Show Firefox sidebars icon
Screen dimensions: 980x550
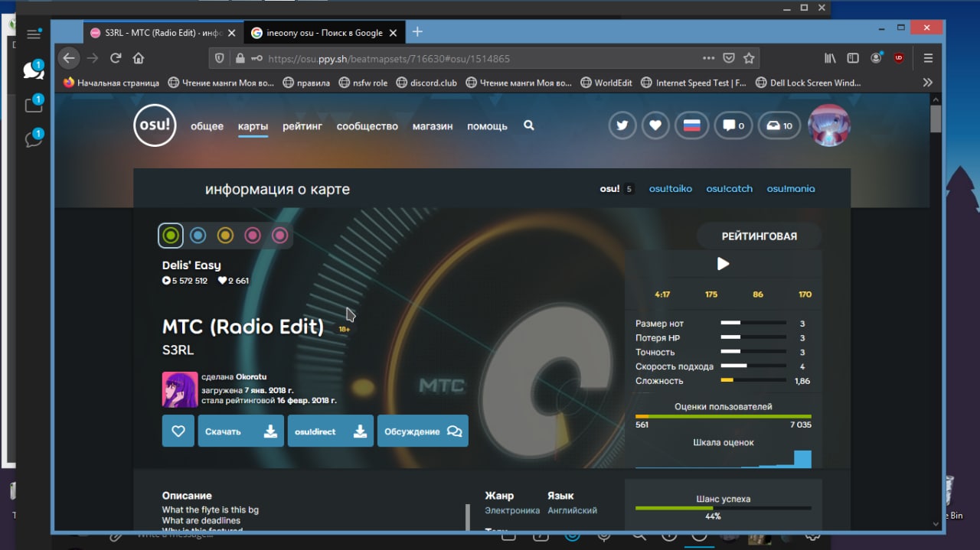852,58
